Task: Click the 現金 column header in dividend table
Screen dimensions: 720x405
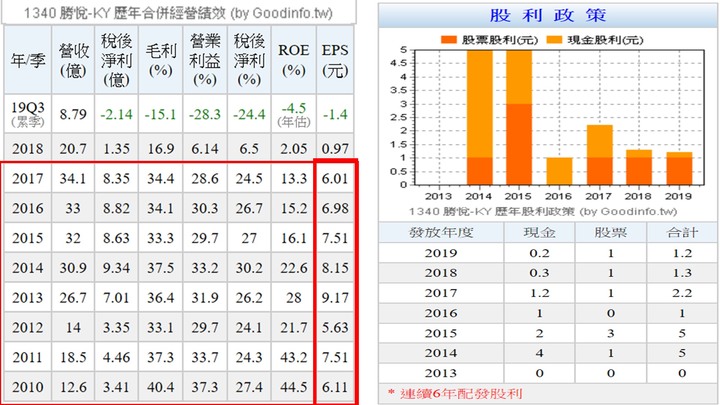Action: [540, 233]
